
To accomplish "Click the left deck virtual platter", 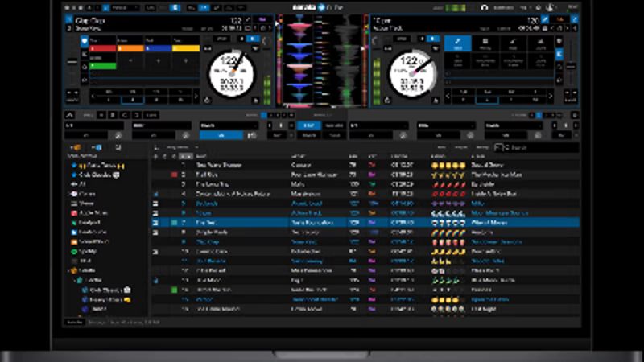I will coord(232,74).
